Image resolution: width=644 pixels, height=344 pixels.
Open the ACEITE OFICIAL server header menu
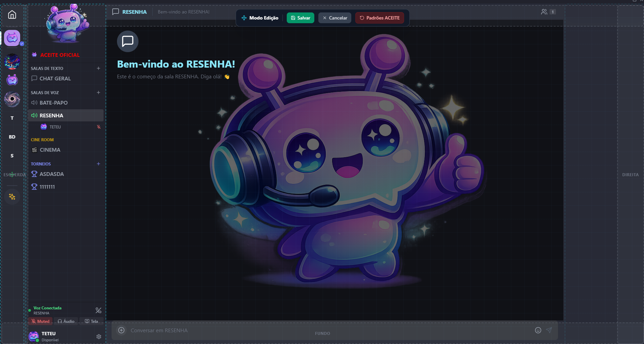(x=60, y=55)
